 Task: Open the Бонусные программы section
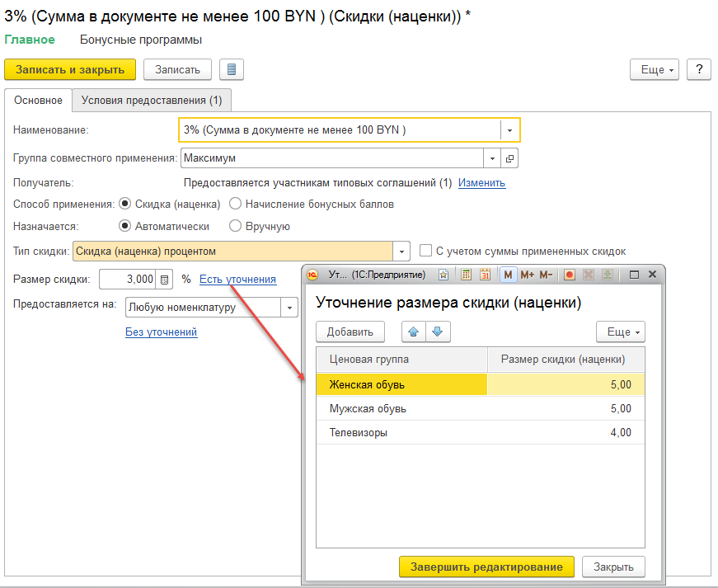click(140, 40)
